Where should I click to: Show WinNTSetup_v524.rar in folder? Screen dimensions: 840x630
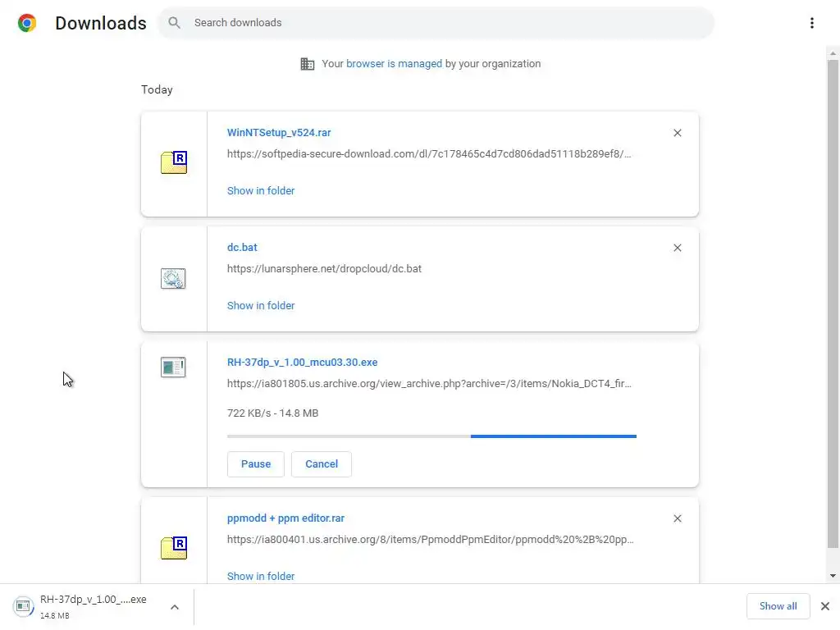[x=261, y=190]
